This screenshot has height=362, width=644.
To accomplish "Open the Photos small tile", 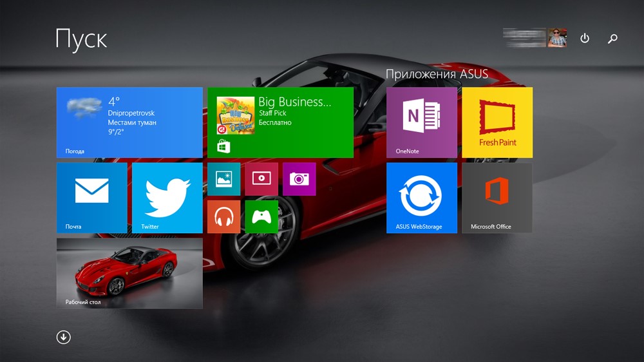I will click(x=224, y=179).
